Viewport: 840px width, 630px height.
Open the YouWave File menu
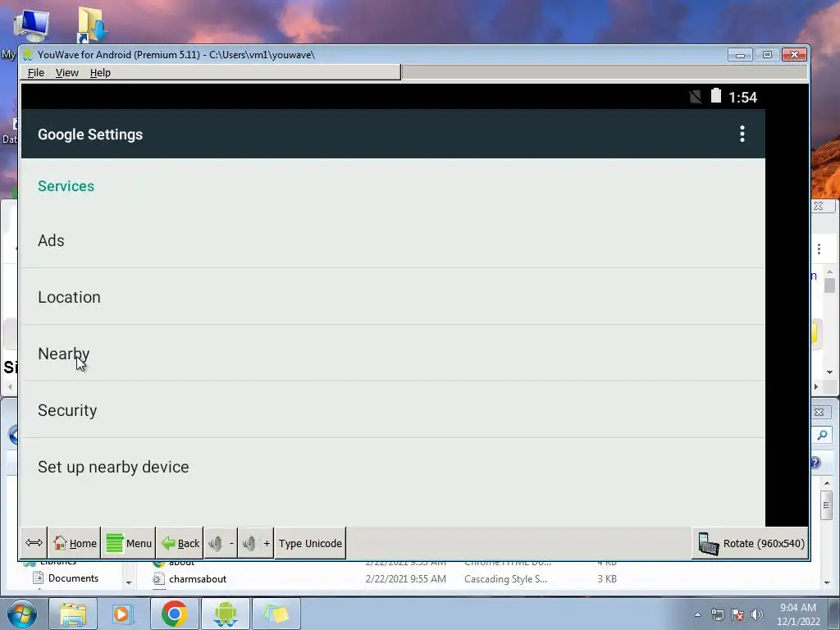[36, 72]
